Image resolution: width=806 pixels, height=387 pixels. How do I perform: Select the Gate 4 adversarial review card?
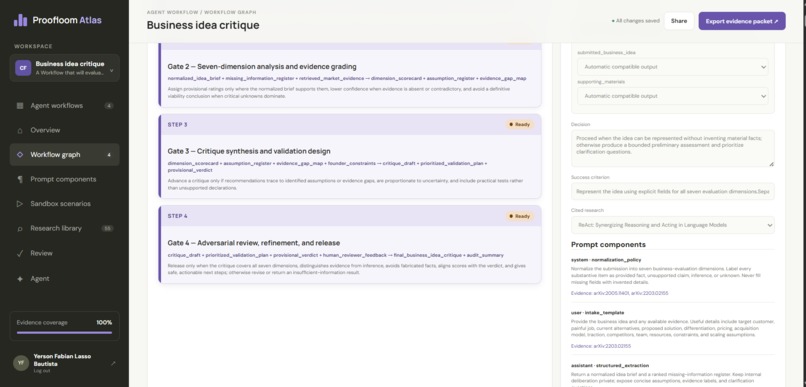coord(350,244)
